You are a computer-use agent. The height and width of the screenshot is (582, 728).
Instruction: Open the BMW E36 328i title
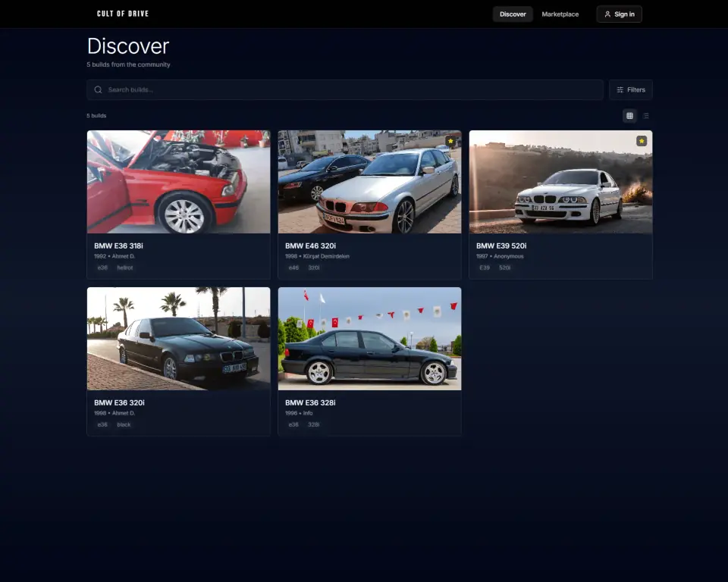pos(310,402)
